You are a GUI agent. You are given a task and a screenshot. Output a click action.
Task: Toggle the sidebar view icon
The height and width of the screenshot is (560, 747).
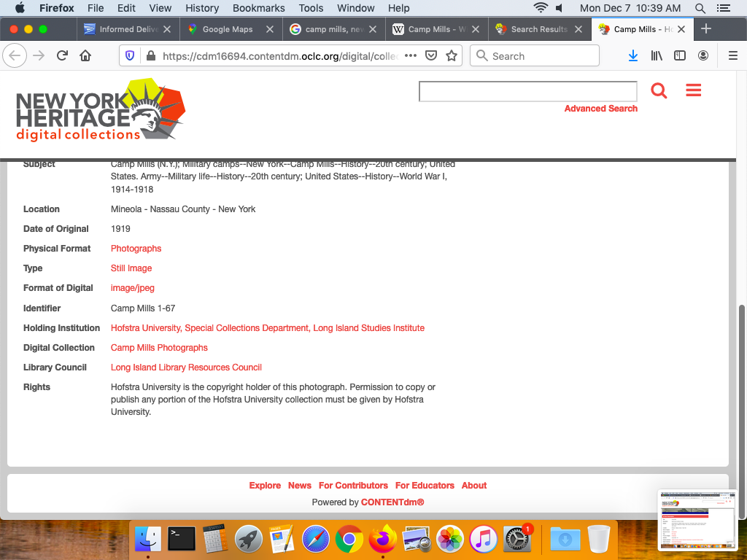pos(680,56)
